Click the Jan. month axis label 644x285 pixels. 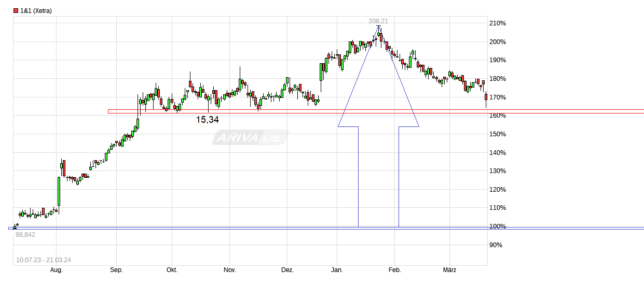(337, 270)
